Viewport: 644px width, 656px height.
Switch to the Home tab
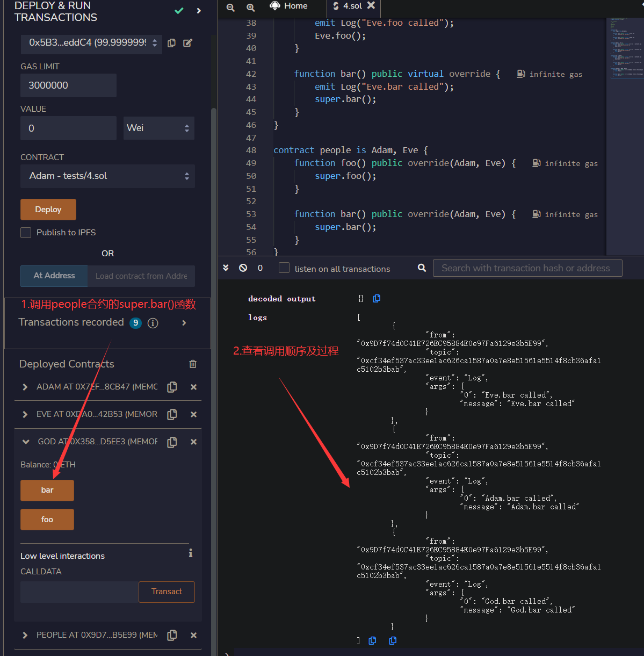click(x=290, y=6)
